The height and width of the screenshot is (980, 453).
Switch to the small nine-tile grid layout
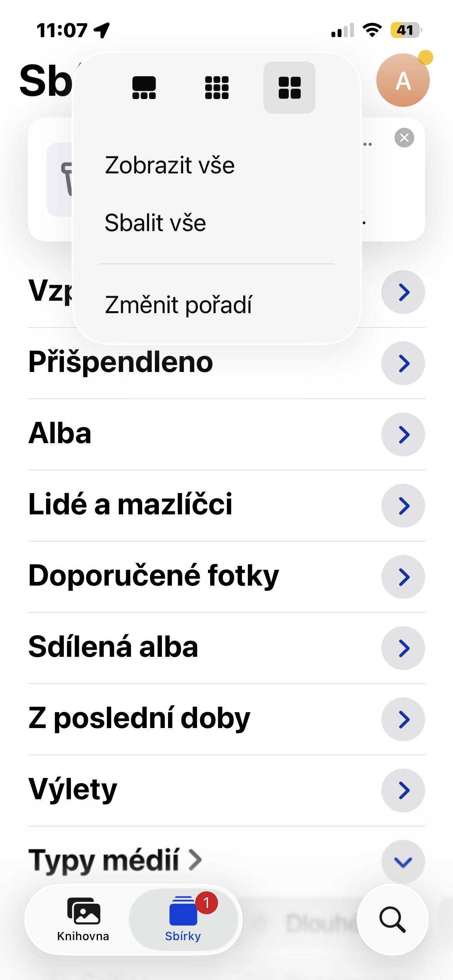[x=217, y=87]
